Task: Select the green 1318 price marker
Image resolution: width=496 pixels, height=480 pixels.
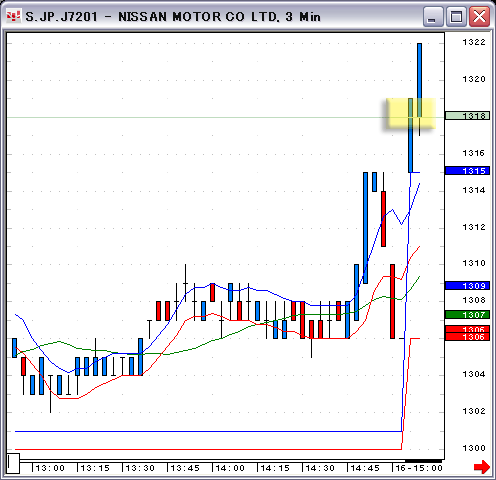Action: click(x=467, y=116)
